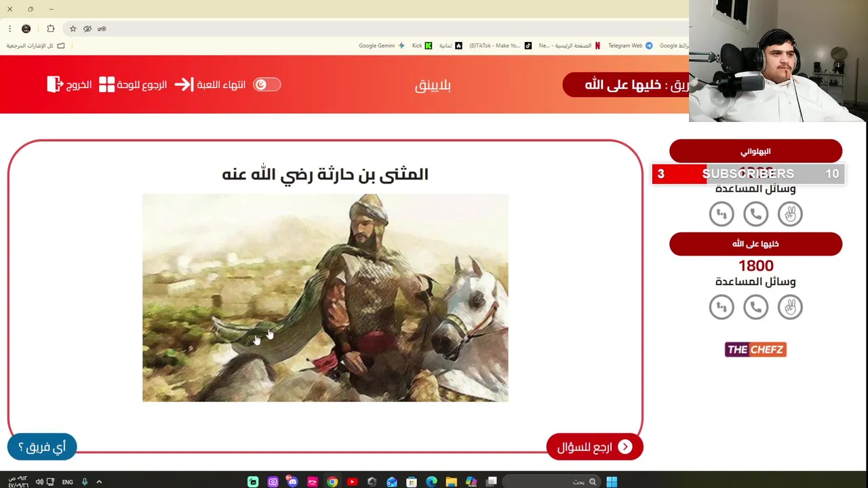Screen dimensions: 868x488
Task: Use خليها على الله team's leftmost help lifeline
Action: tap(722, 307)
